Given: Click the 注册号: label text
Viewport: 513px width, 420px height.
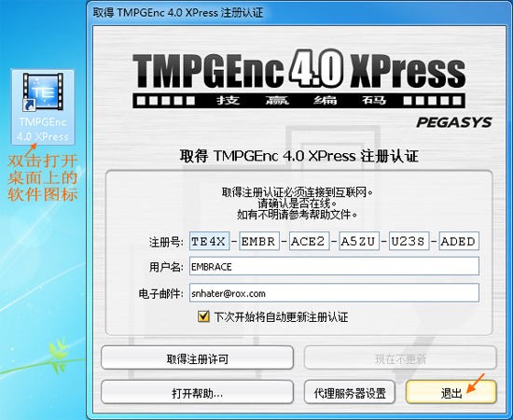Looking at the screenshot, I should click(166, 243).
